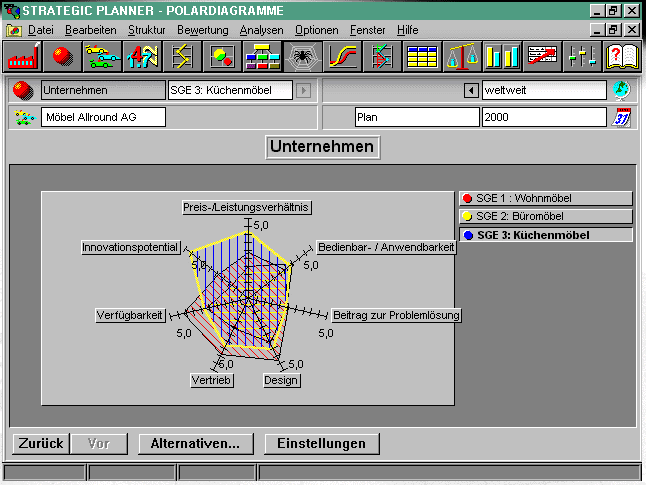
Task: Click the Alternativen... button
Action: pos(195,443)
